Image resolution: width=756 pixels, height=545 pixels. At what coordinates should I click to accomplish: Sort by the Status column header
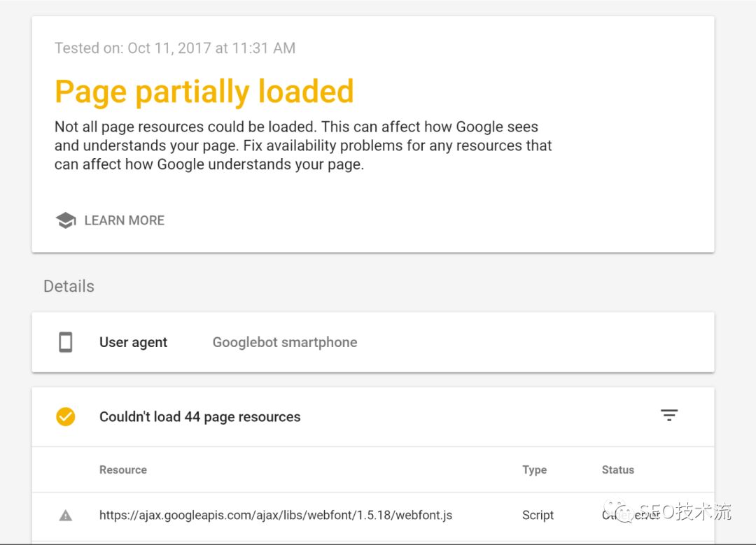(x=617, y=470)
